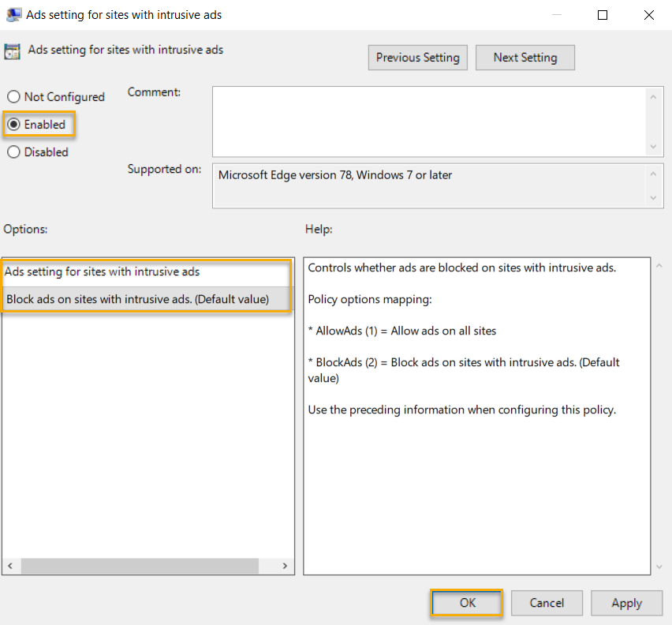672x625 pixels.
Task: Click the Help pane scroll-up arrow
Action: click(x=659, y=264)
